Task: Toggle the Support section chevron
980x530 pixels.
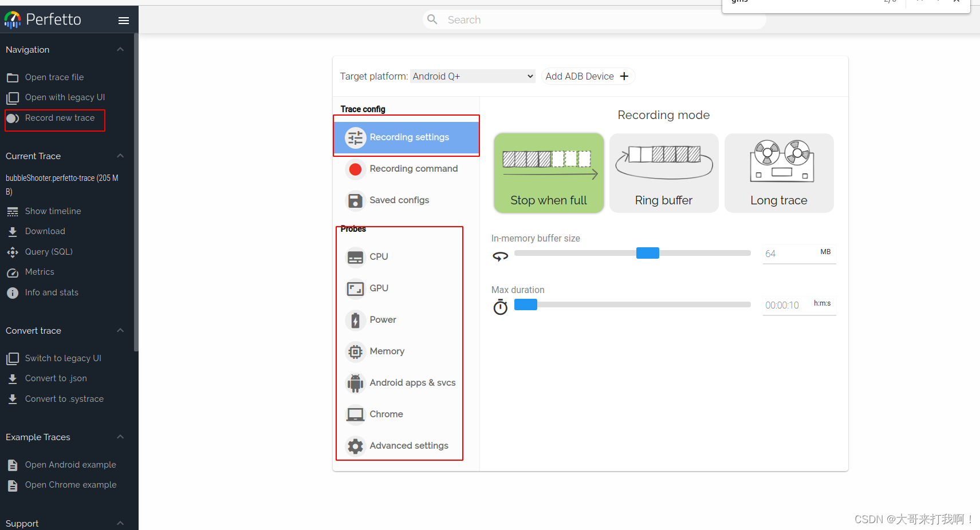Action: point(120,523)
